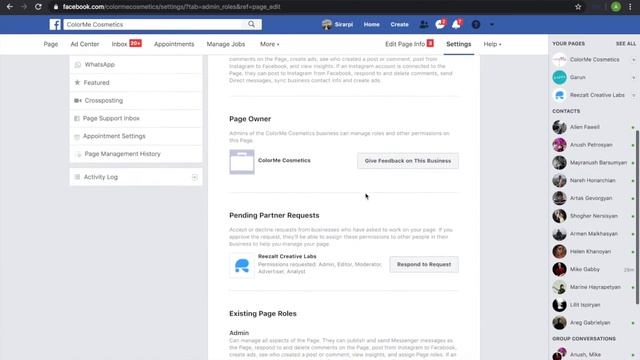Open WhatsApp settings in the sidebar
This screenshot has width=640, height=360.
click(136, 64)
